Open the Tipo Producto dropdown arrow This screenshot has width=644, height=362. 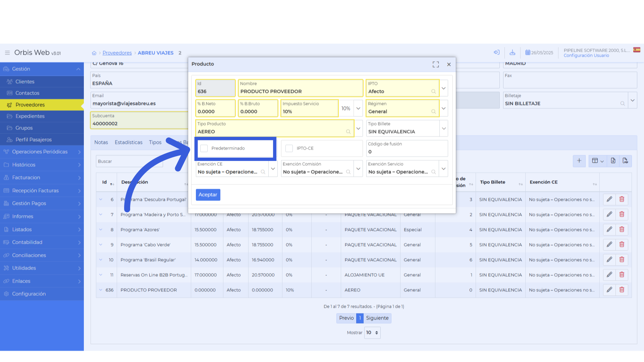click(358, 128)
